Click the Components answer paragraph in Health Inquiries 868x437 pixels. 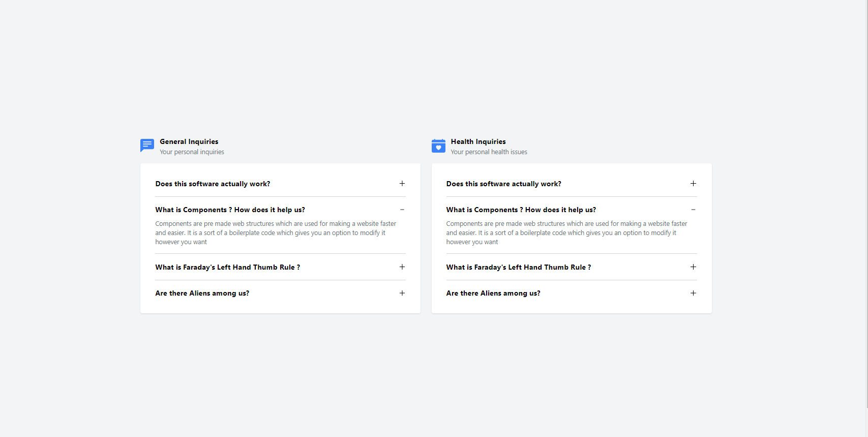click(x=566, y=232)
